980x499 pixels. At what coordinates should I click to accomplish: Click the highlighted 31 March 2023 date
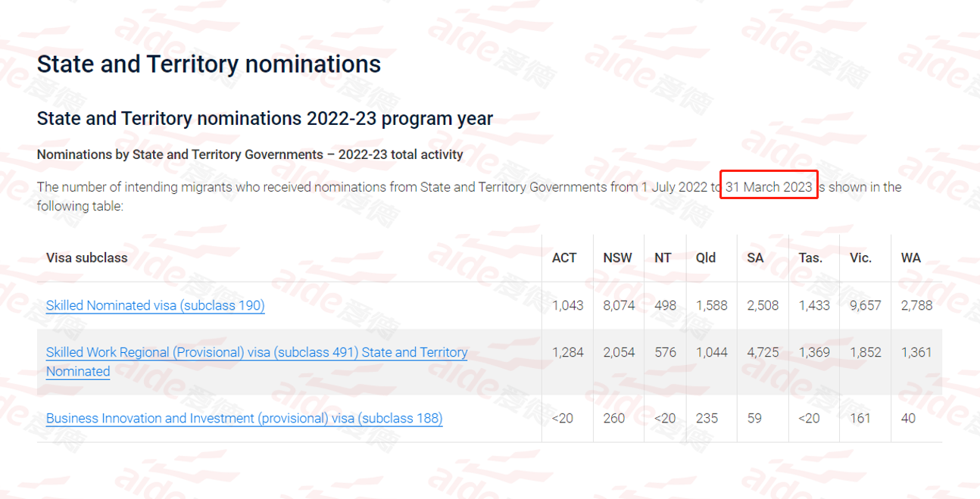[x=769, y=186]
